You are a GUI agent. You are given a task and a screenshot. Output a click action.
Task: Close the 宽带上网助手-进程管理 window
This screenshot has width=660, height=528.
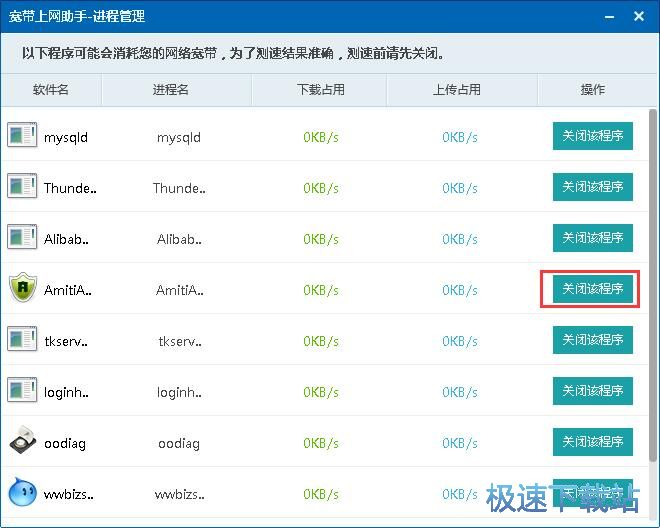point(639,16)
